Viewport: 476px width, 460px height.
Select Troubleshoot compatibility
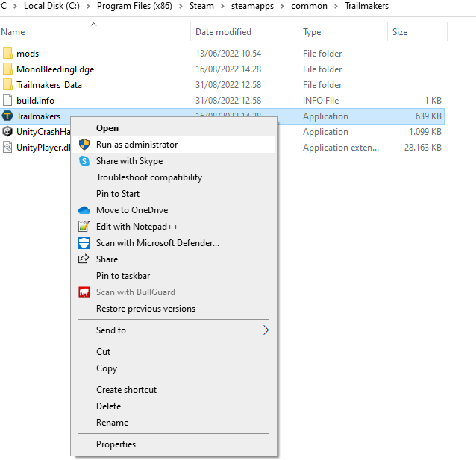tap(174, 177)
